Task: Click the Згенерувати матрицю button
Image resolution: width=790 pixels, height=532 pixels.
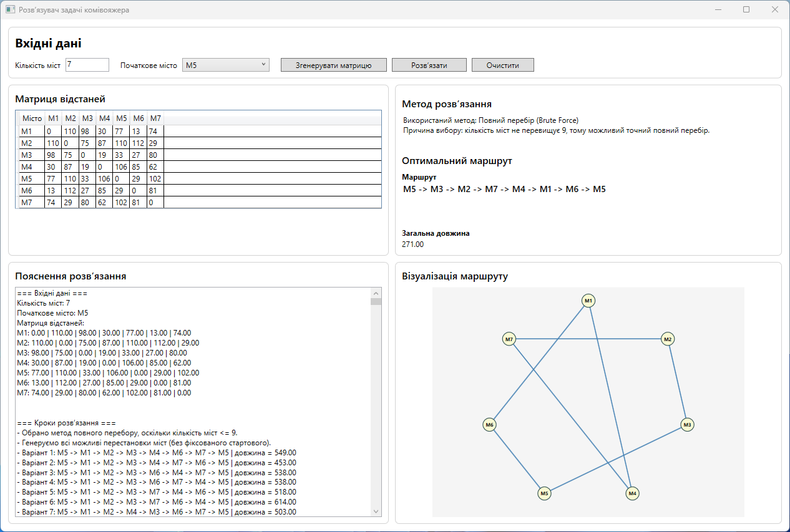Action: click(334, 65)
